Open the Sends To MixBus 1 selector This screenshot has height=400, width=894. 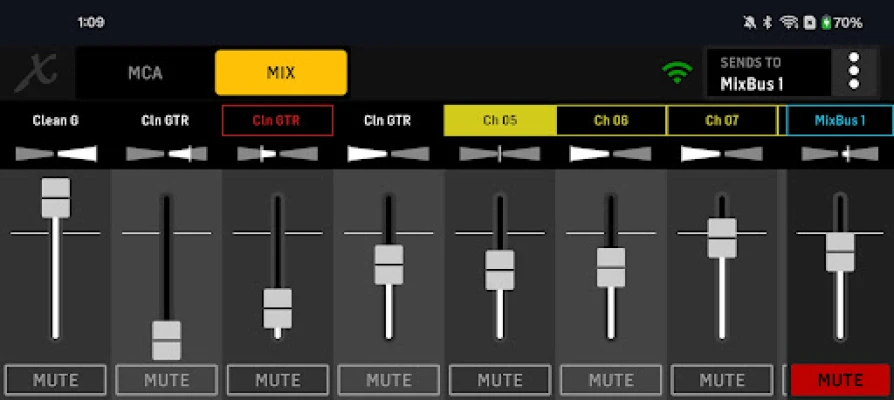768,72
